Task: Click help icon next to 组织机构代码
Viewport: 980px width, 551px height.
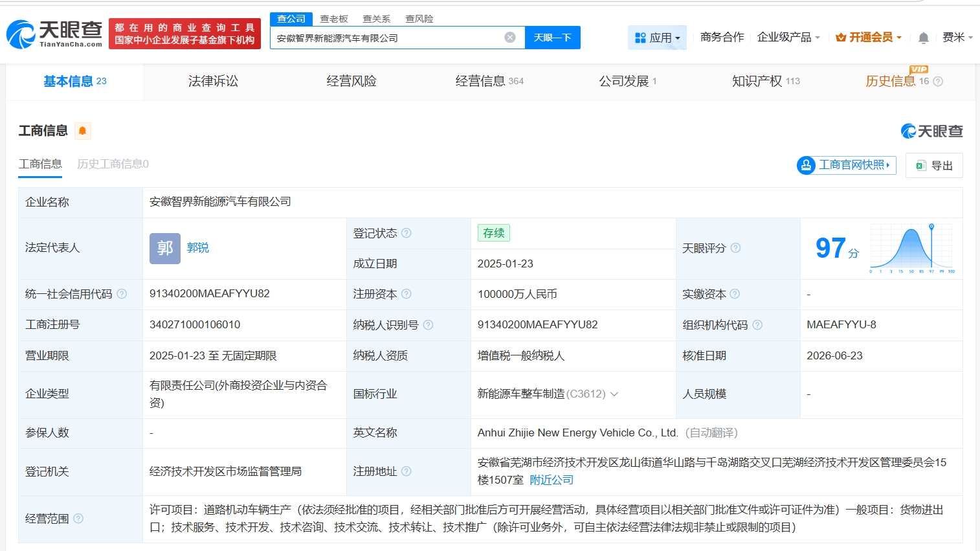Action: tap(757, 325)
